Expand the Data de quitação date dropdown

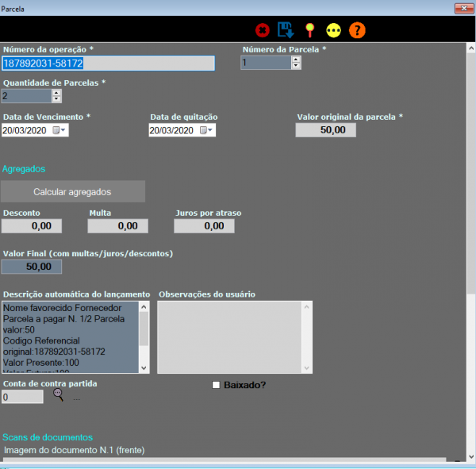click(x=212, y=130)
